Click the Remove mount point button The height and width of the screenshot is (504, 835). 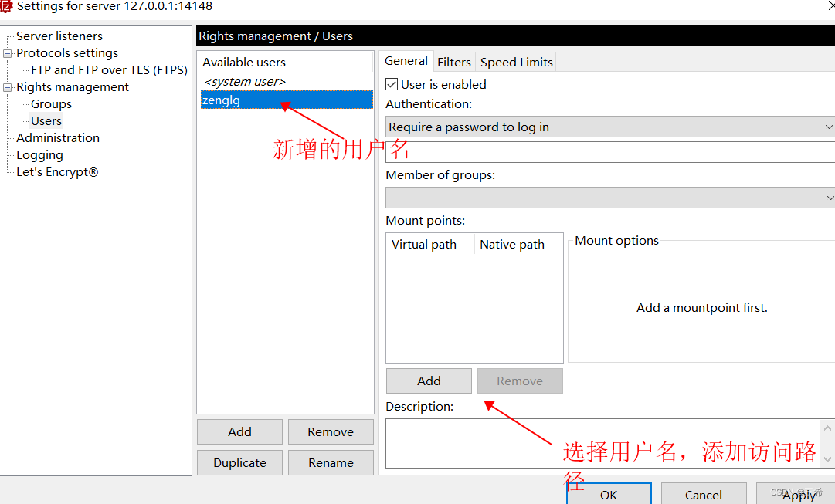point(520,381)
